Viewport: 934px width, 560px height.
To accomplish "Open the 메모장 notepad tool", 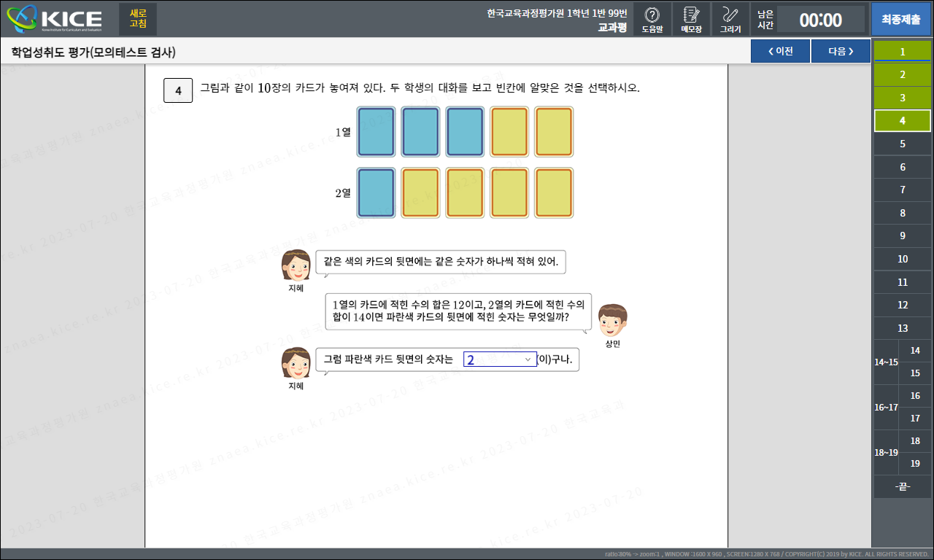I will (691, 19).
